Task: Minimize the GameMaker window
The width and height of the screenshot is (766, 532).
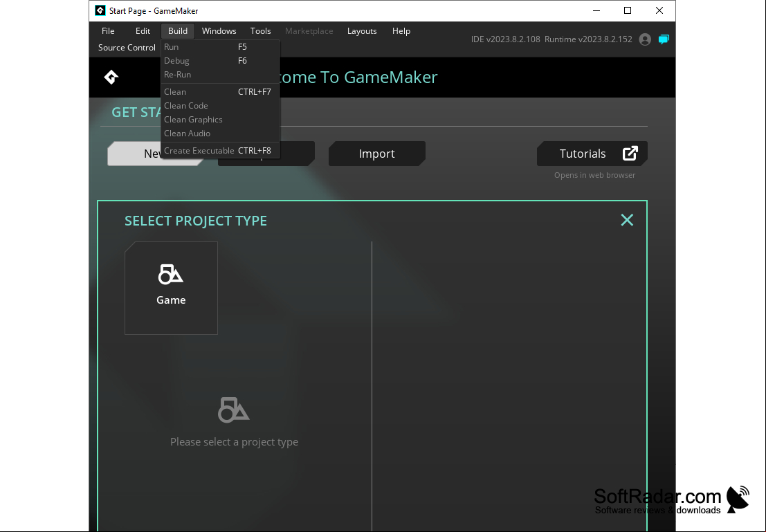Action: [x=596, y=11]
